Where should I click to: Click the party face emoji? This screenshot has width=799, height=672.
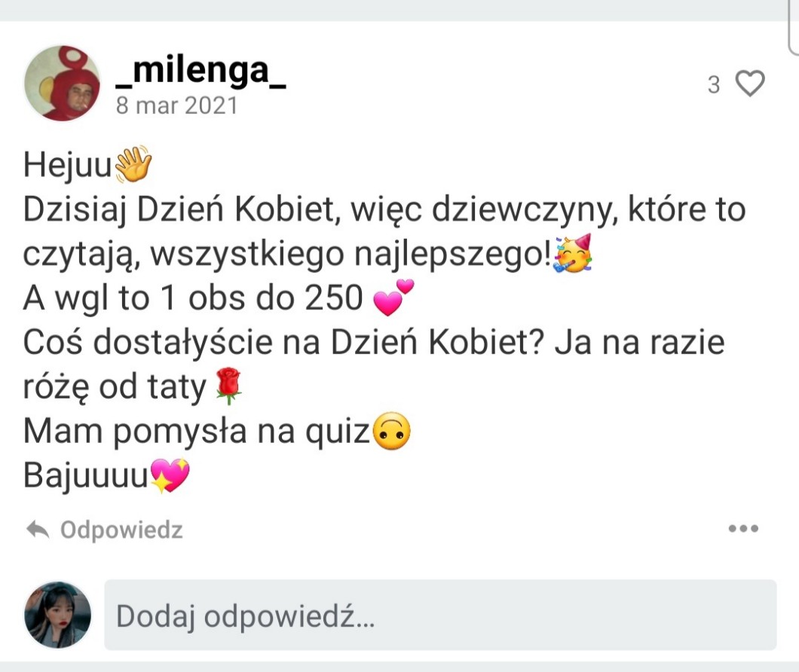click(573, 253)
